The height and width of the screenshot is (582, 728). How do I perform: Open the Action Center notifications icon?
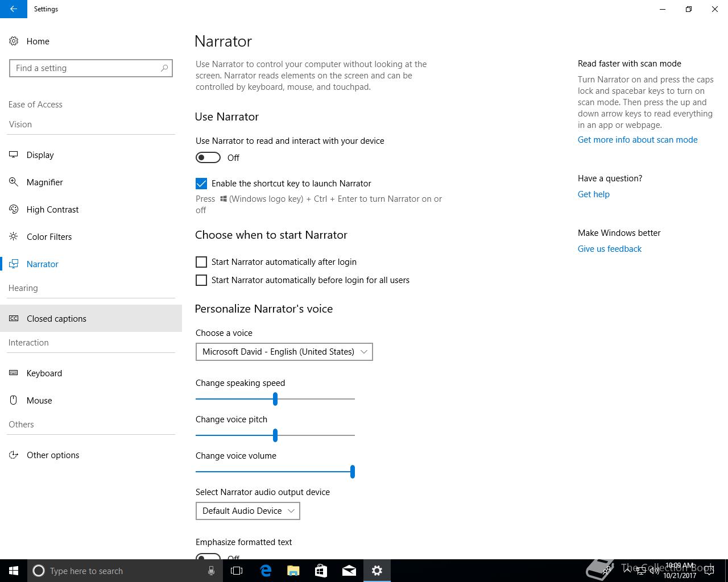pos(709,571)
